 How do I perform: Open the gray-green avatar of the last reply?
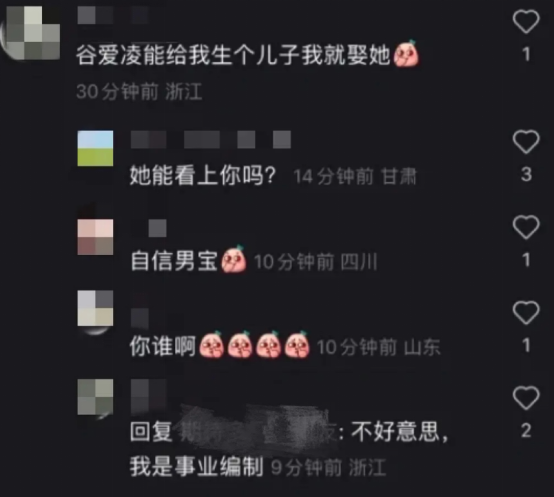point(95,397)
